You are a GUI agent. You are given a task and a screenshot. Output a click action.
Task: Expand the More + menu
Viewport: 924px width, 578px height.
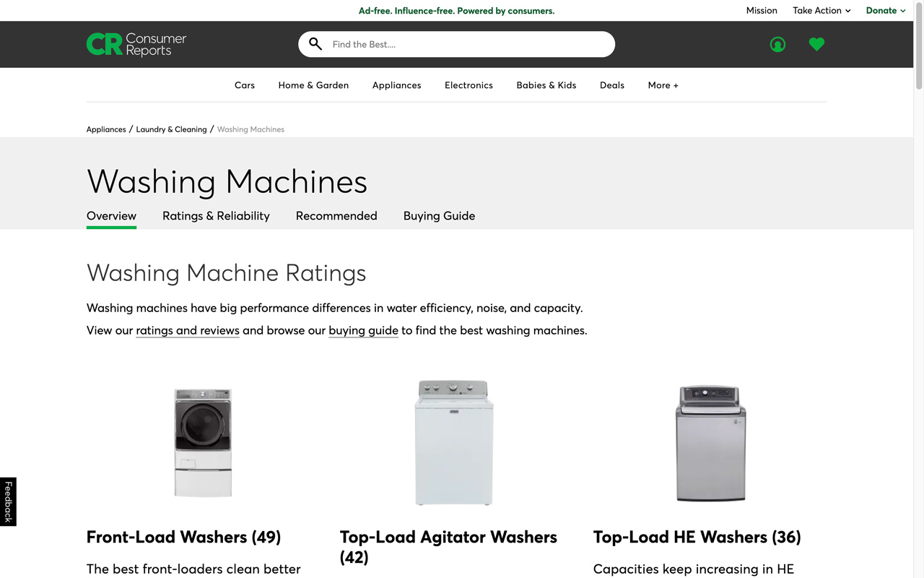tap(663, 85)
